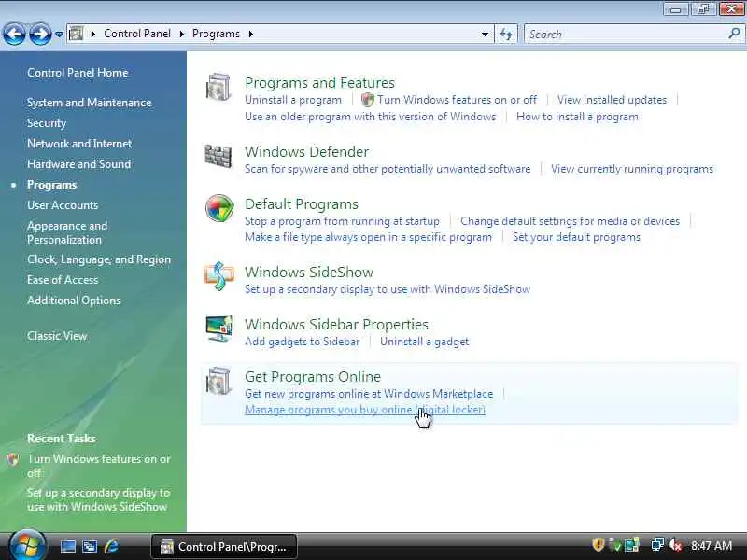Click recent task Set up a secondary display
747x560 pixels.
tap(99, 500)
